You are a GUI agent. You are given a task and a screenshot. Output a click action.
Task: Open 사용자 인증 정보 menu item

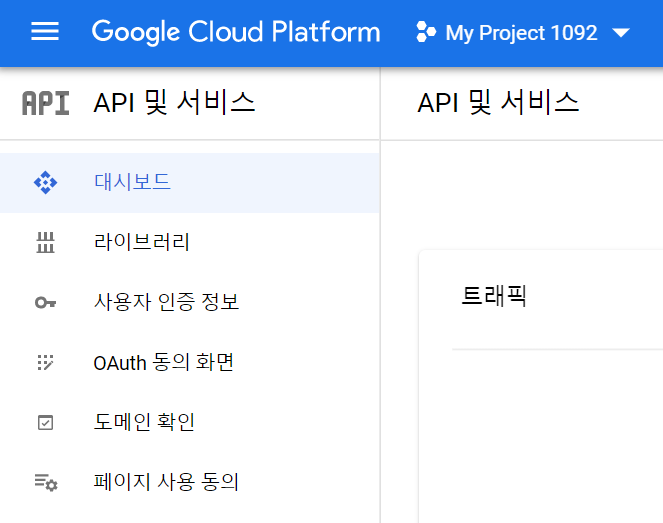pos(190,302)
